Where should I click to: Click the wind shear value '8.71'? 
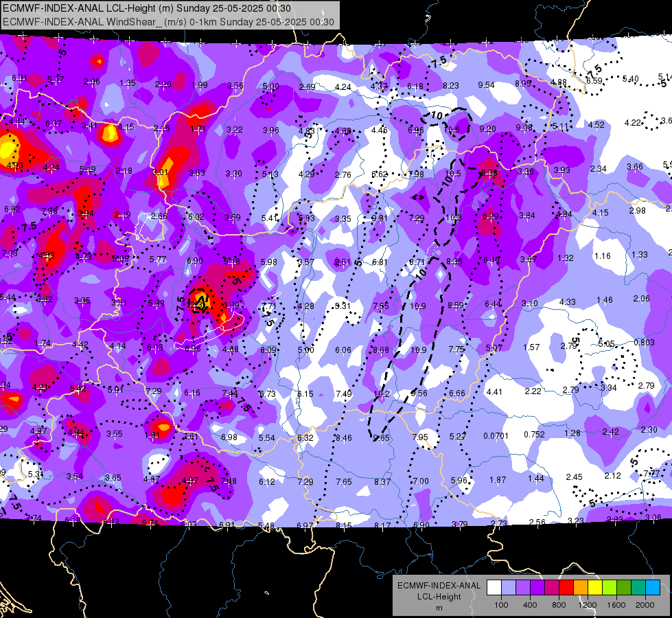417,262
